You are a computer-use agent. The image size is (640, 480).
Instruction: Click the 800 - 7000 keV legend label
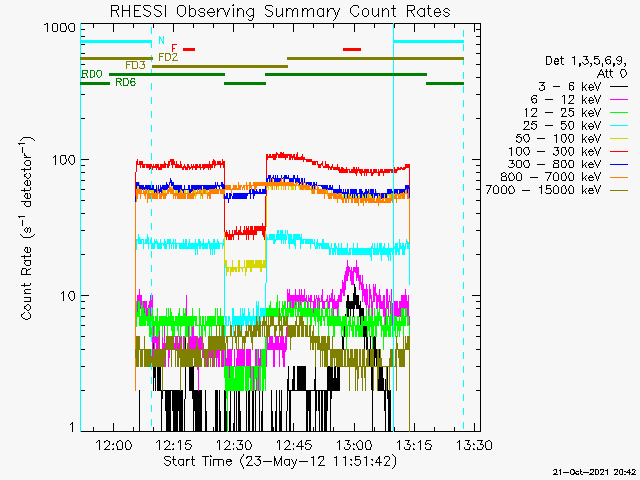[551, 177]
